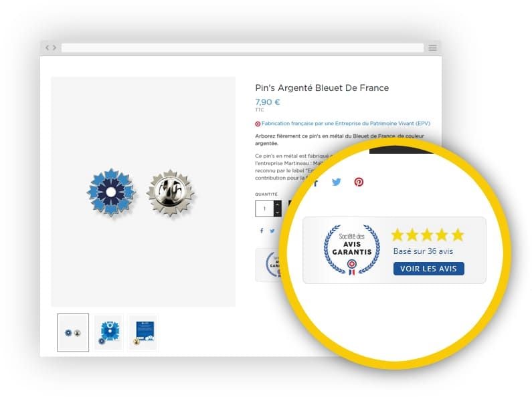Image resolution: width=532 pixels, height=397 pixels.
Task: Increase quantity with the up stepper arrow
Action: tap(278, 205)
